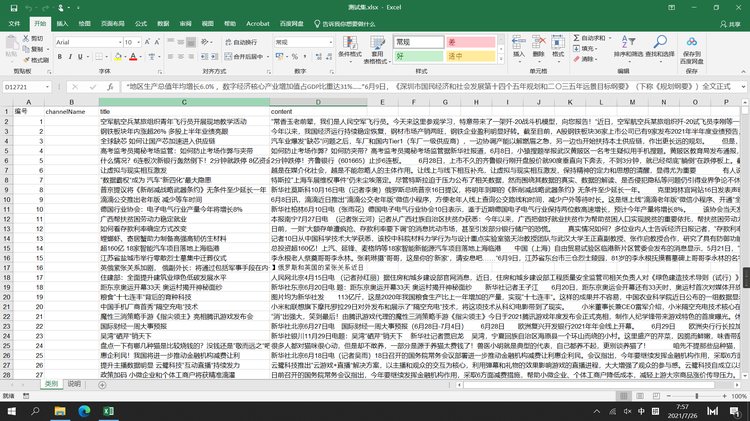The height and width of the screenshot is (421, 750).
Task: Toggle Wrap Text (自动换行)
Action: coord(241,42)
